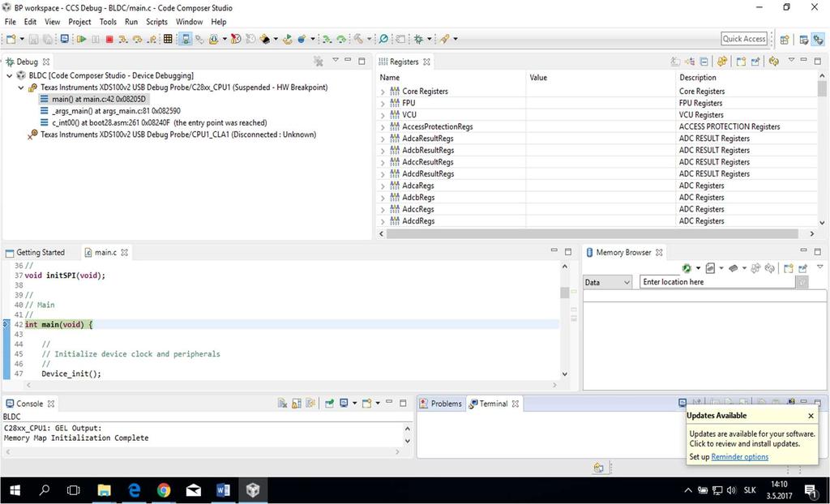Switch to the Problems tab
Screen dimensions: 830x504
click(441, 404)
